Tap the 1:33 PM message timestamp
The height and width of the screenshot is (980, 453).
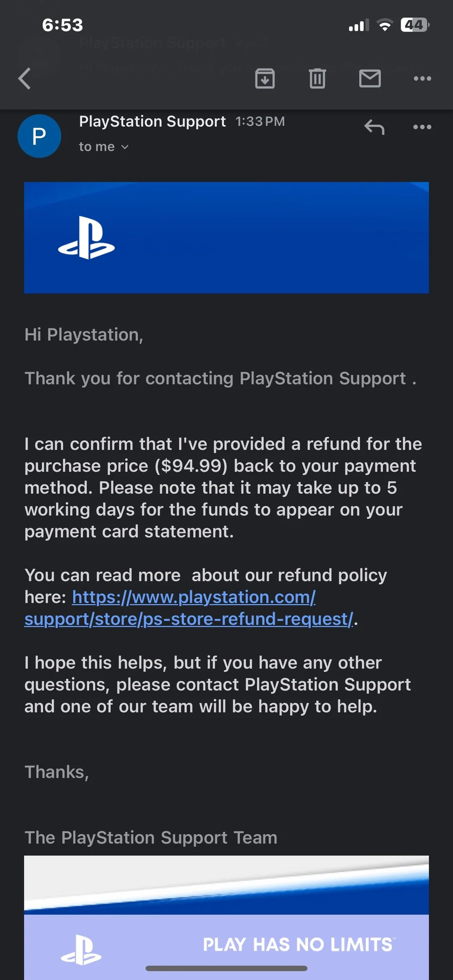260,122
